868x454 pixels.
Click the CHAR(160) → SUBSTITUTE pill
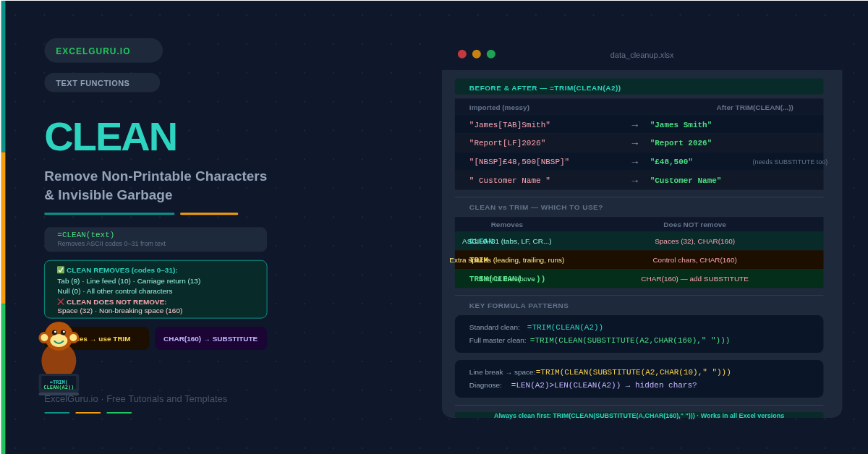click(210, 338)
